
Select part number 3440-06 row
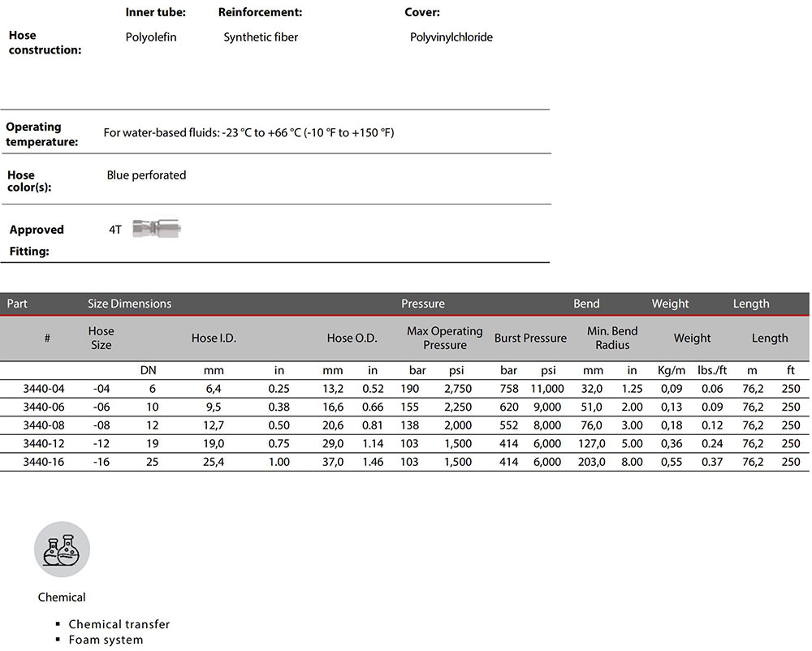coord(47,407)
